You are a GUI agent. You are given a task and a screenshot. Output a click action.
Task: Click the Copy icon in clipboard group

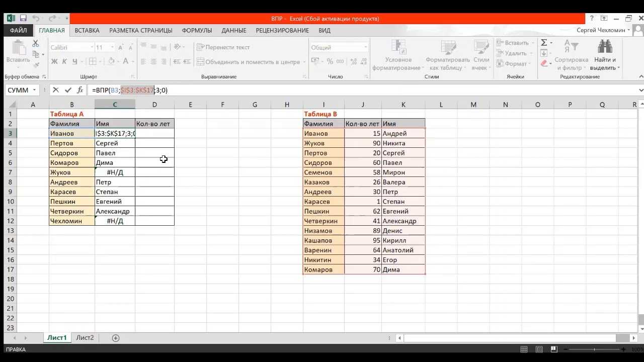(x=35, y=54)
